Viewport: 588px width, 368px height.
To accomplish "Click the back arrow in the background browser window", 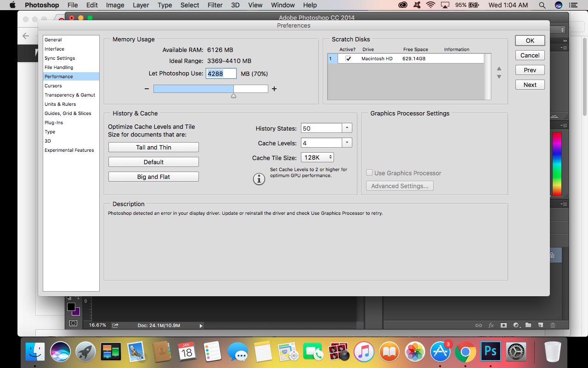I will pyautogui.click(x=26, y=36).
